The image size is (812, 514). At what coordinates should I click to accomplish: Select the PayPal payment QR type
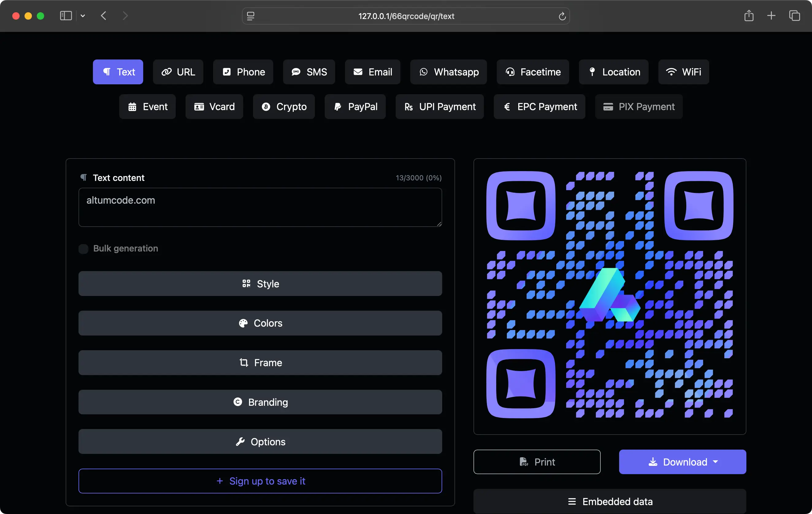pyautogui.click(x=355, y=107)
